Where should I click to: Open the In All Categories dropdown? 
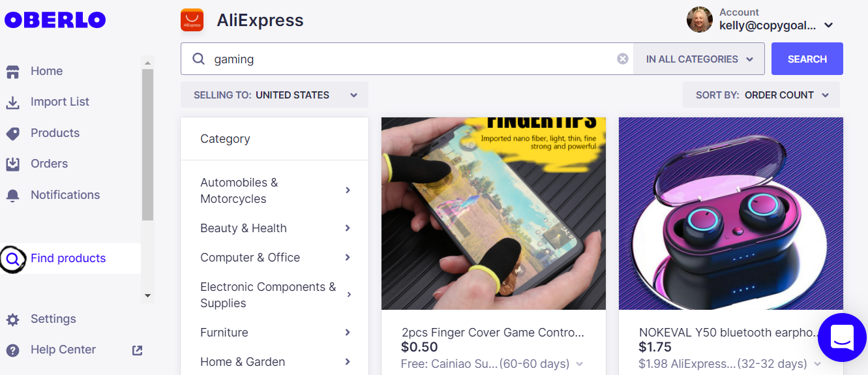coord(699,59)
